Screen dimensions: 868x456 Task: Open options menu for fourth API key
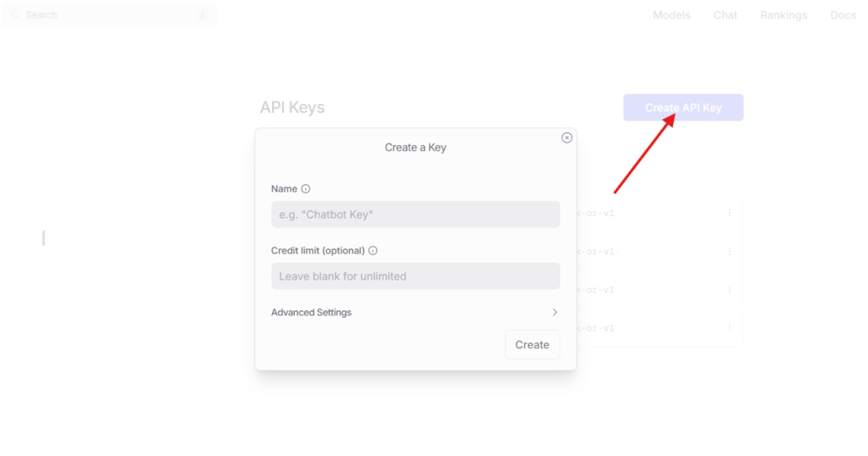pos(730,328)
